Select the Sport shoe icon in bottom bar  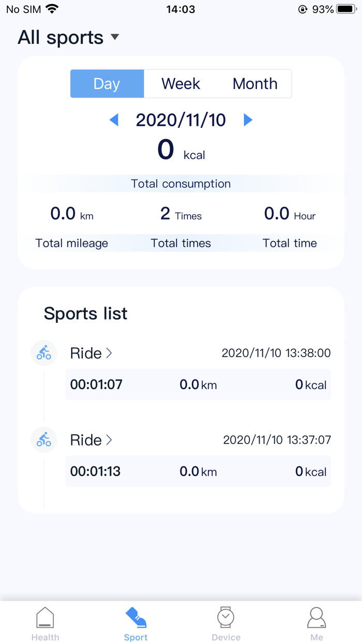click(x=135, y=617)
